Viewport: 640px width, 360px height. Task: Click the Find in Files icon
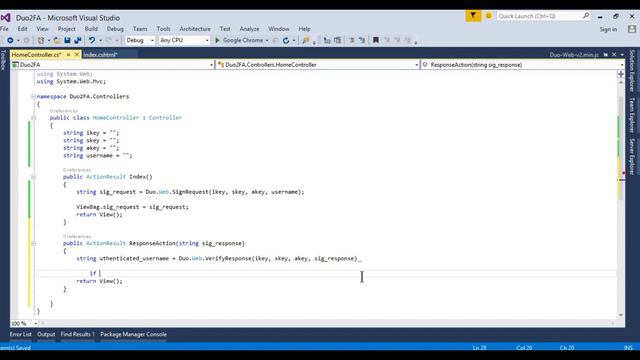pyautogui.click(x=306, y=40)
